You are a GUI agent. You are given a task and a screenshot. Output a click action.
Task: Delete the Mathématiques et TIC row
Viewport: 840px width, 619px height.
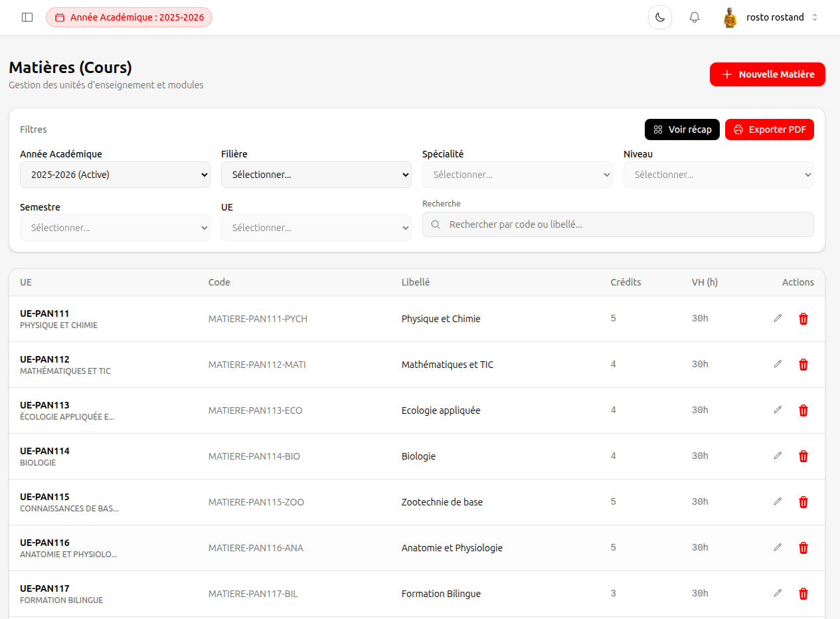803,365
